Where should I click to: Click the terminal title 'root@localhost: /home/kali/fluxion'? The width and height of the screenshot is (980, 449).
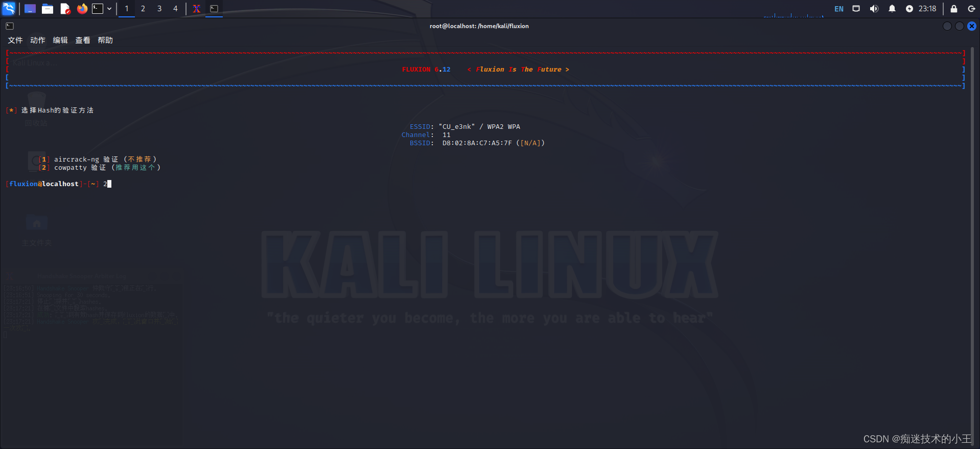pyautogui.click(x=479, y=26)
